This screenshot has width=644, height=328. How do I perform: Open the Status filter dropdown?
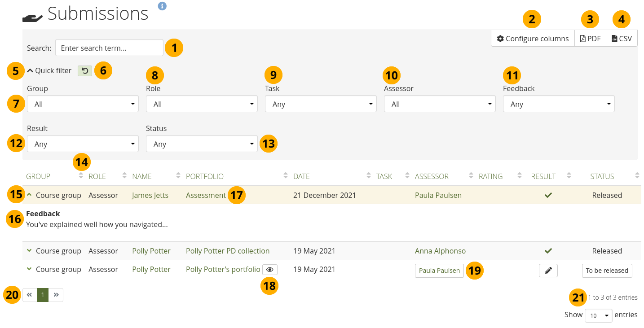(202, 144)
